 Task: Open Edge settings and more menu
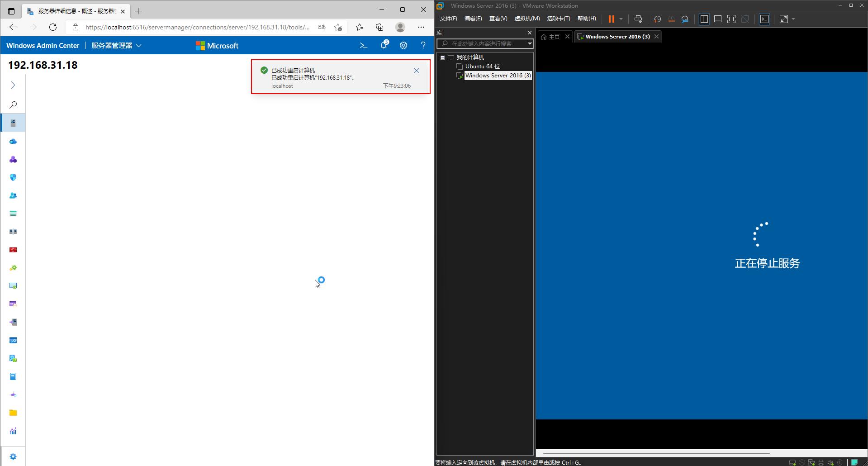(x=421, y=27)
